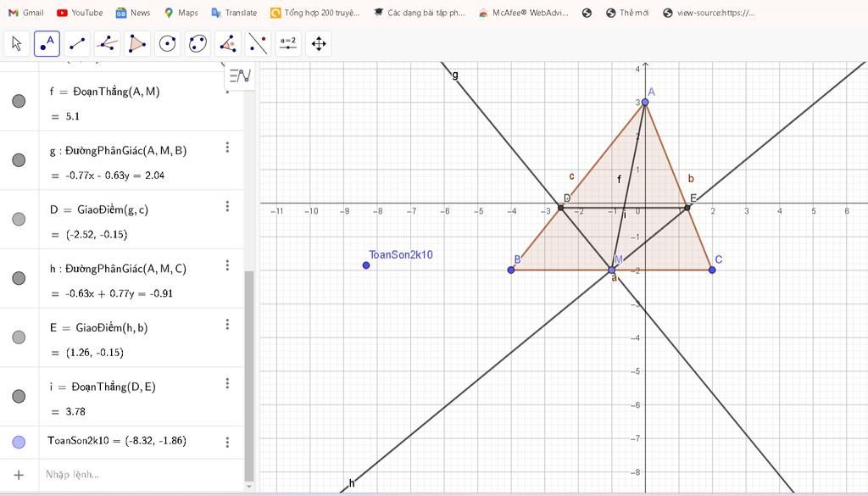Click the plus icon to add input
Screen dimensions: 868x496
pyautogui.click(x=19, y=475)
